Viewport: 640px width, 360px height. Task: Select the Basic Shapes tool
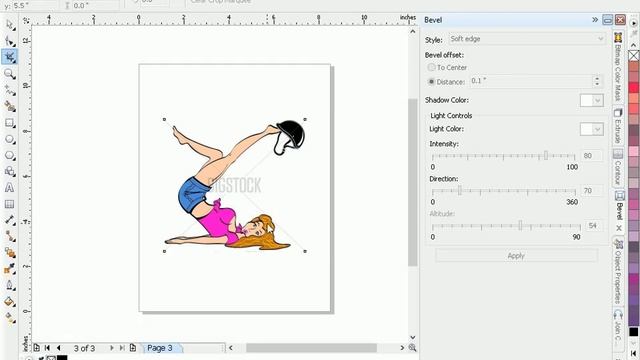point(9,171)
